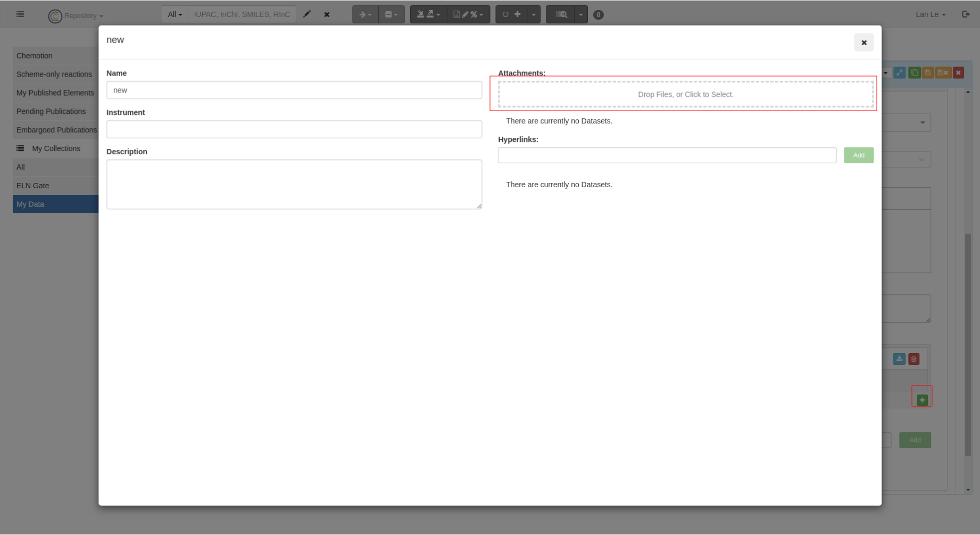
Task: Click the report generation document icon
Action: point(456,14)
